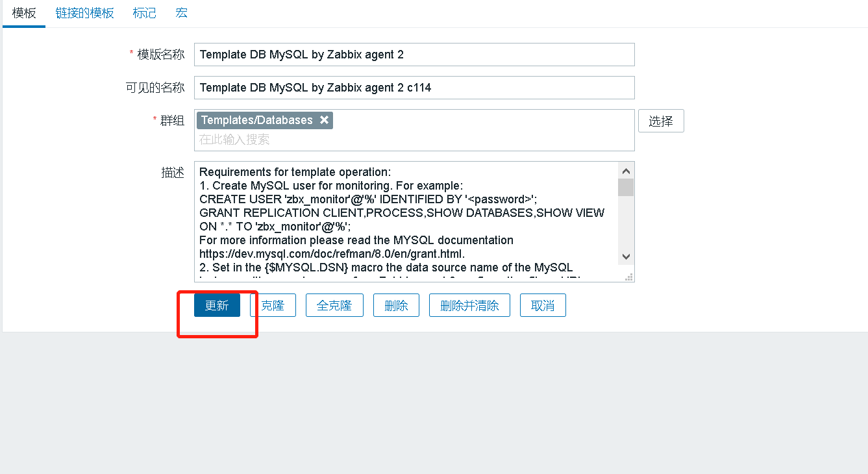Click the dev.mysql.com grant.html URL text
868x474 pixels.
tap(332, 254)
